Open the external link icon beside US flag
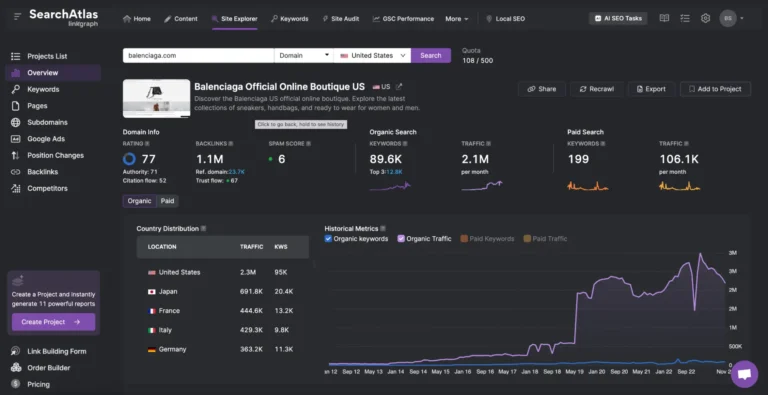This screenshot has height=395, width=768. click(x=399, y=87)
